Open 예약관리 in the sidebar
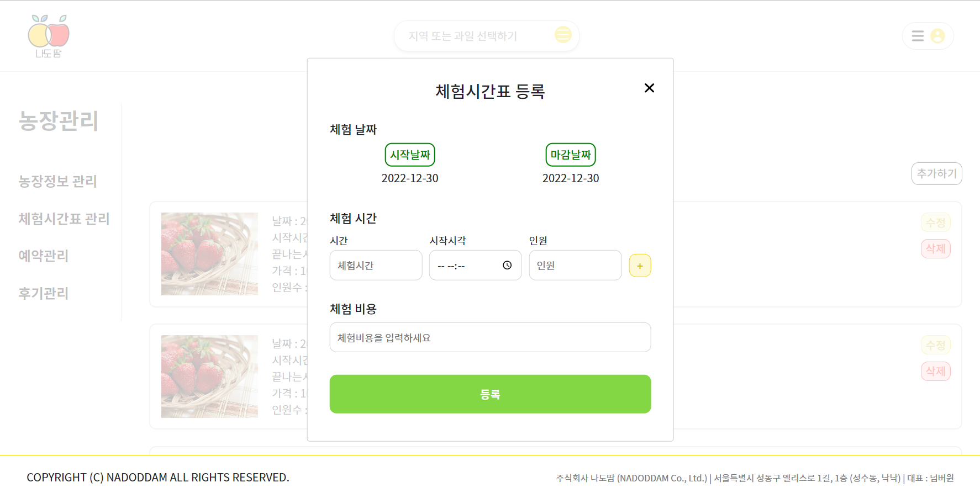This screenshot has height=493, width=980. click(43, 256)
